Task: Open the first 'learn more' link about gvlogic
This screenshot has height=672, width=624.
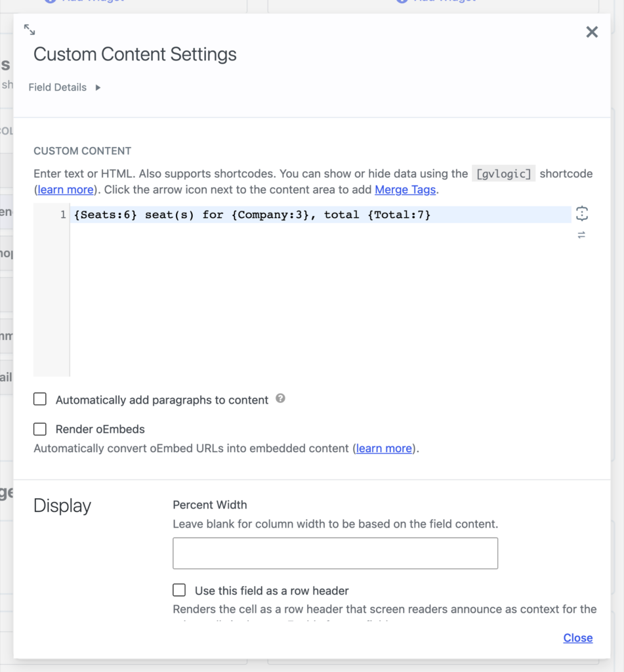Action: pos(65,190)
